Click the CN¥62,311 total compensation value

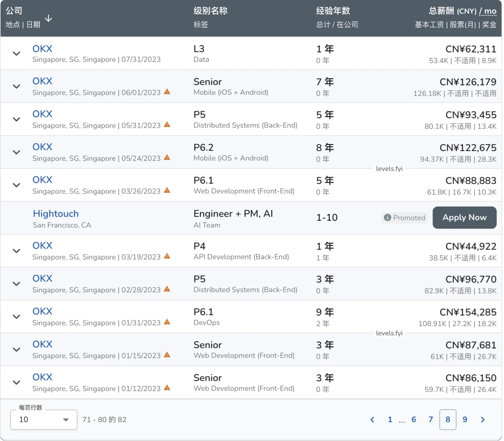click(471, 49)
